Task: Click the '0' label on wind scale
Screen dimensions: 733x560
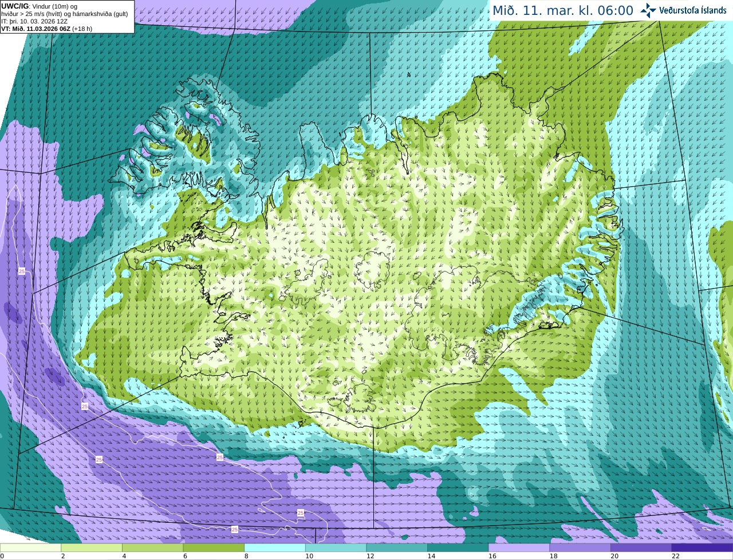Action: tap(2, 556)
